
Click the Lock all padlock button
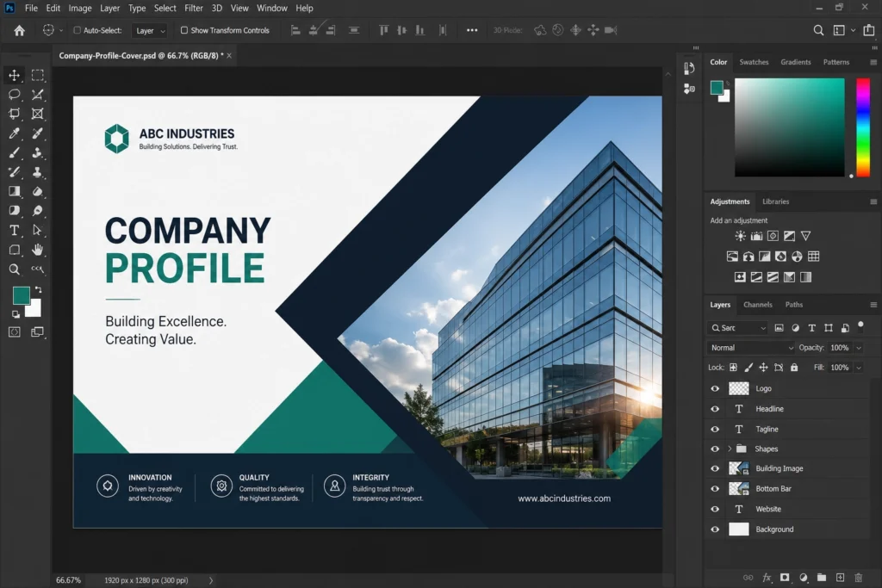pyautogui.click(x=794, y=368)
